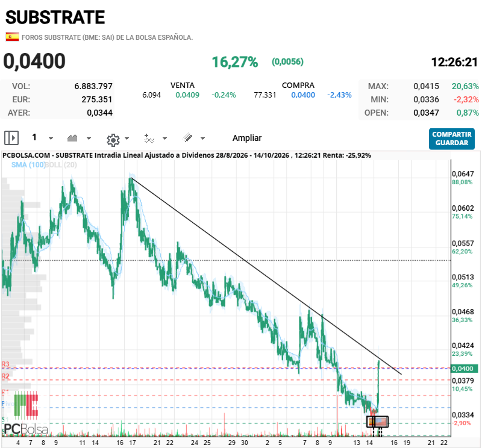The image size is (482, 448).
Task: Click the VENTA ask price 0,0409
Action: tap(187, 95)
